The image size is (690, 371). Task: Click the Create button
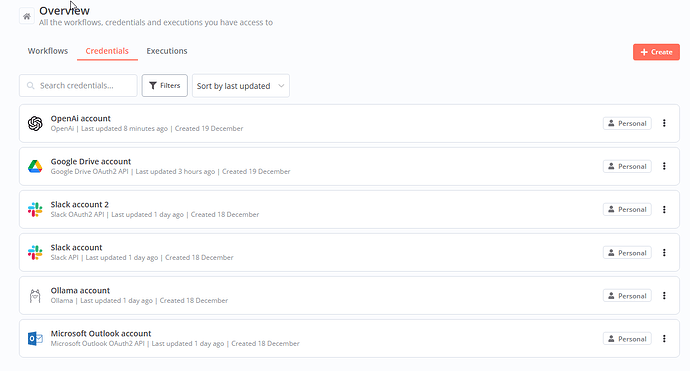(x=656, y=52)
